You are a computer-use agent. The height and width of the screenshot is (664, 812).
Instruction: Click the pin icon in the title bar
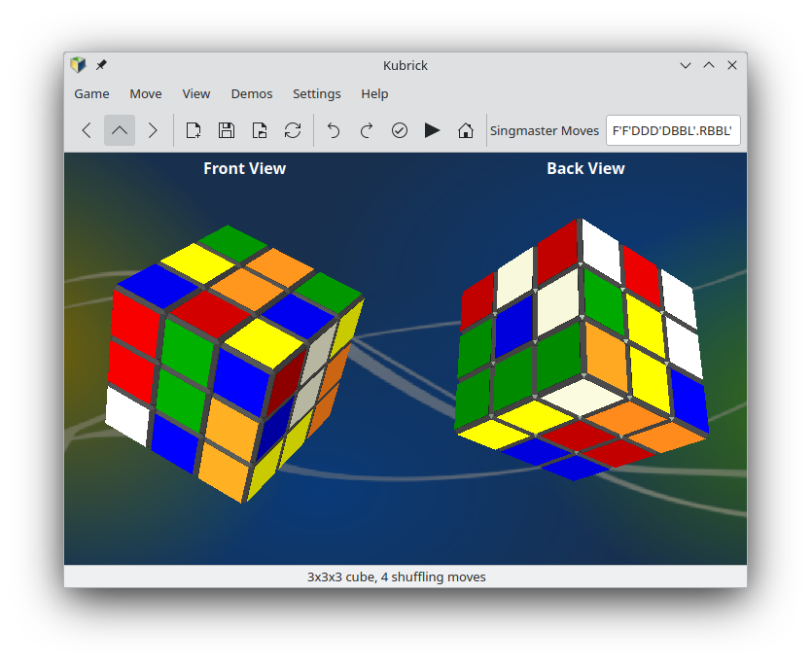point(101,65)
